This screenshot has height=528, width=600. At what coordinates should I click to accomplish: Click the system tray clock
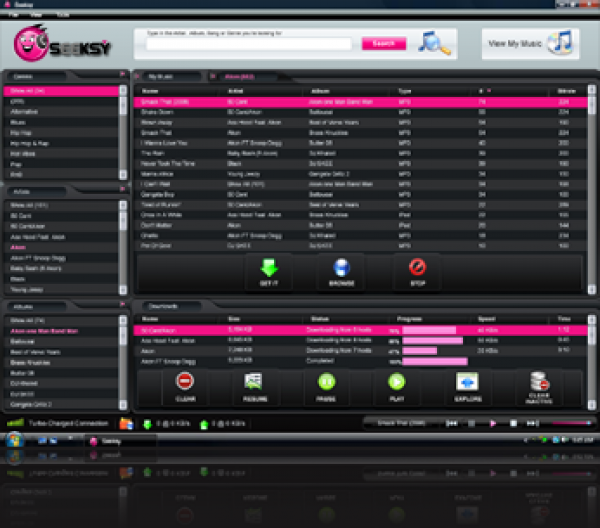pos(582,440)
